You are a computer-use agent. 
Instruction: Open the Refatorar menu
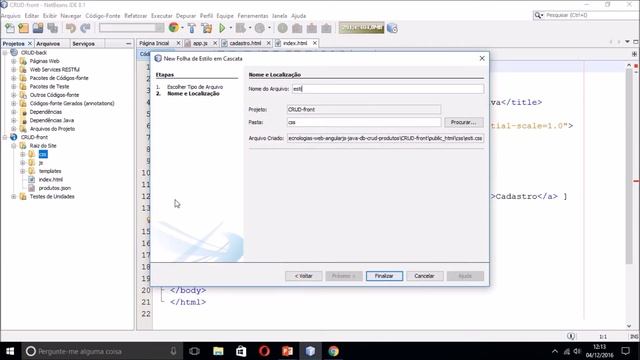pos(136,16)
